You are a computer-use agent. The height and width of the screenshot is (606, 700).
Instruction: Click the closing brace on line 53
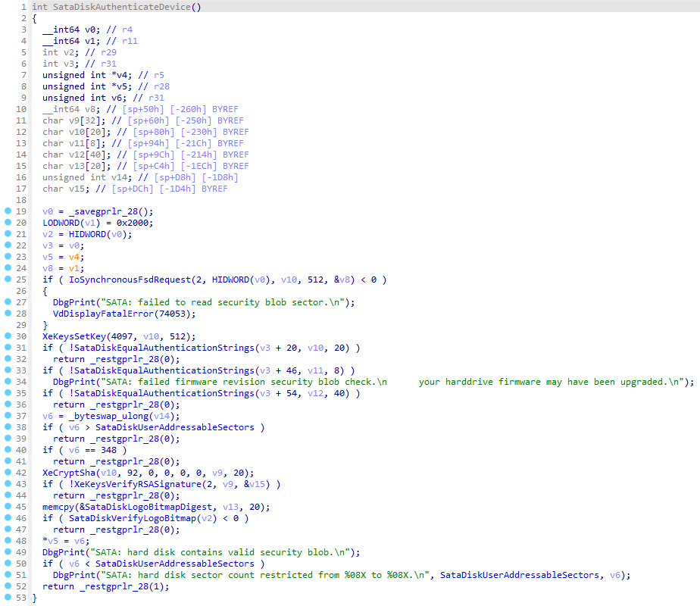[x=34, y=598]
